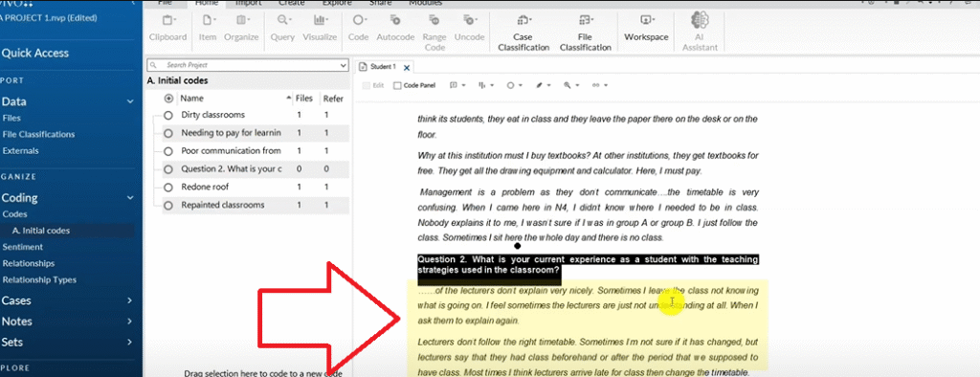Open Quick Access in the sidebar
980x377 pixels.
35,54
